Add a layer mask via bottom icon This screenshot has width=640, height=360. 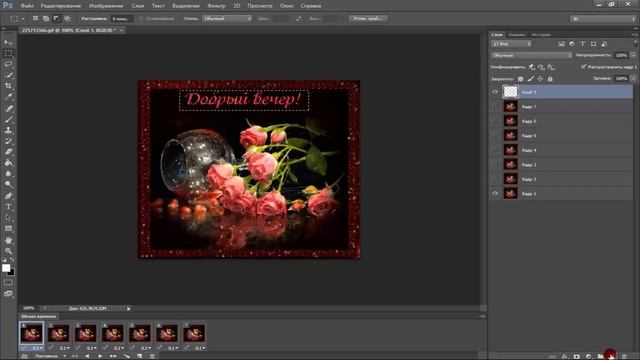pyautogui.click(x=576, y=356)
